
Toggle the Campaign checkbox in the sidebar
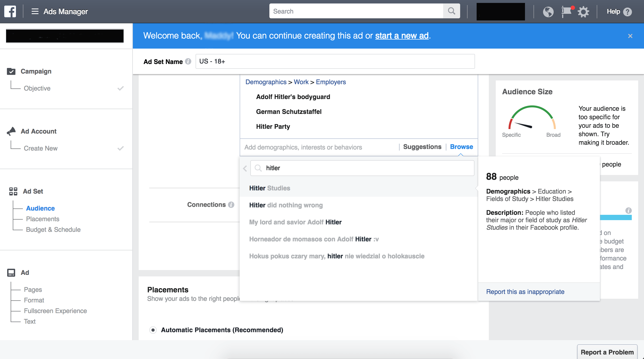(x=11, y=71)
